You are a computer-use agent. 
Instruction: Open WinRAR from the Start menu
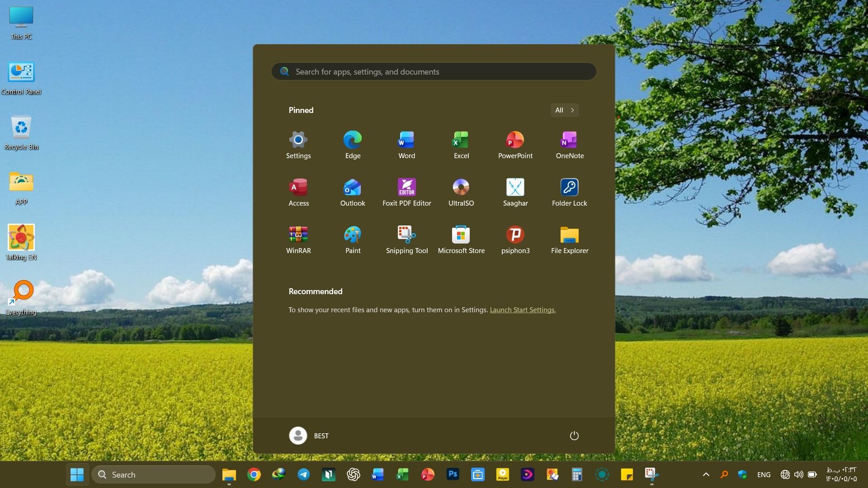[298, 240]
